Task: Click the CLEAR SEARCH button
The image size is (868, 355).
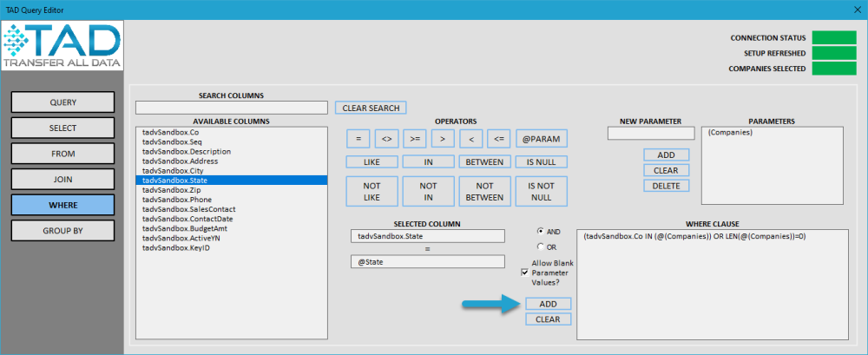Action: pos(371,108)
